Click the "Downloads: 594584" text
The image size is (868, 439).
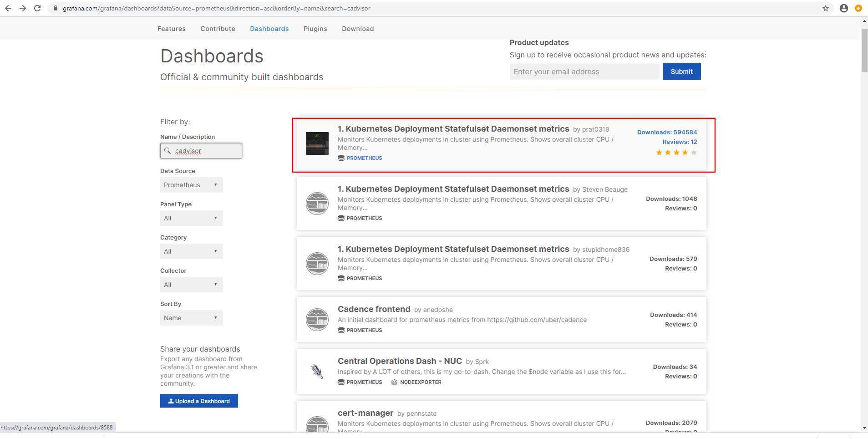point(667,132)
